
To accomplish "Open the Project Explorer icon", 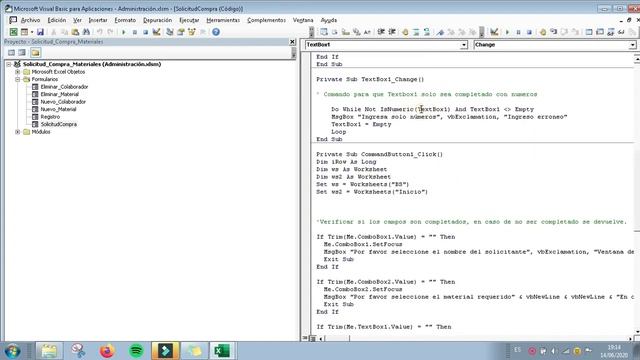I will (x=169, y=32).
